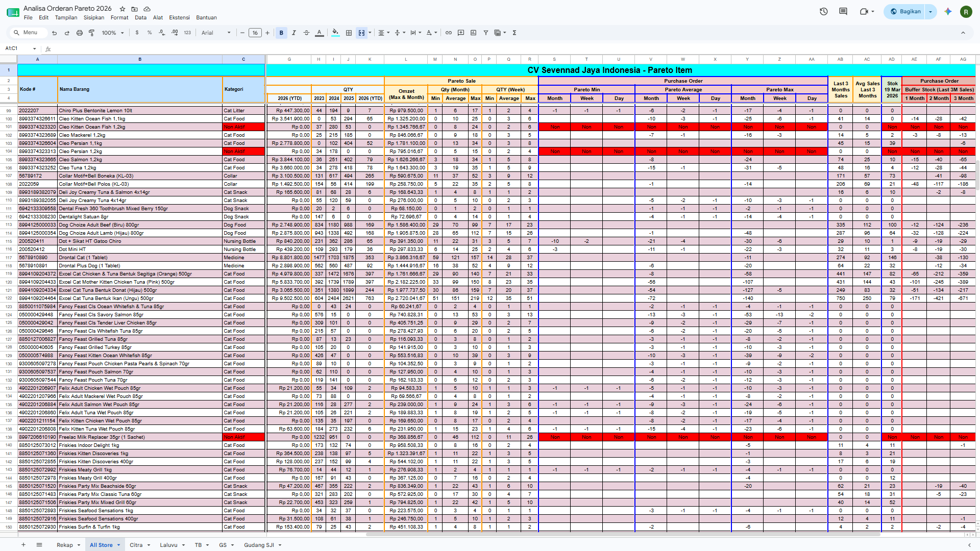Click the create filter icon
Screen dimensions: 980x551
[486, 33]
